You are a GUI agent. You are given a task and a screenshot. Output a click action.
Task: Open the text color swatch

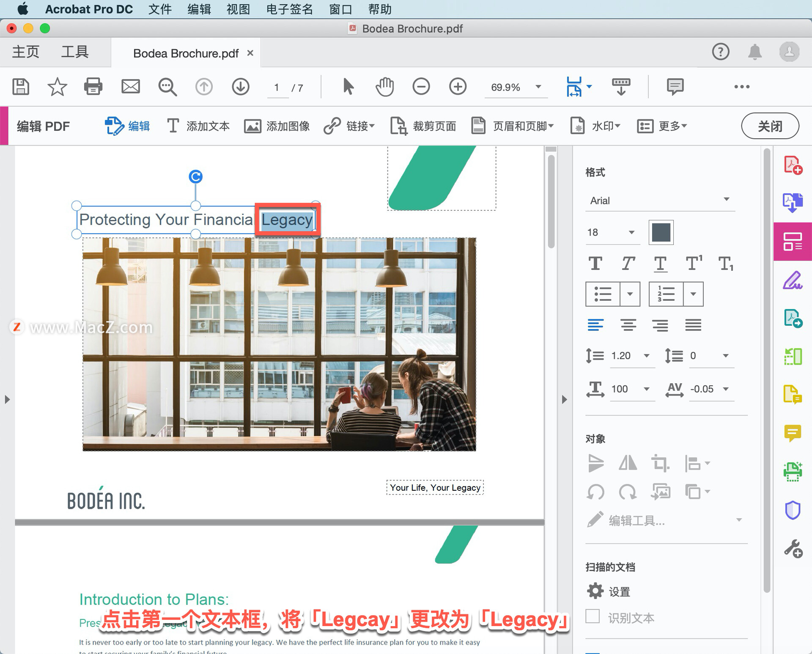pyautogui.click(x=661, y=232)
